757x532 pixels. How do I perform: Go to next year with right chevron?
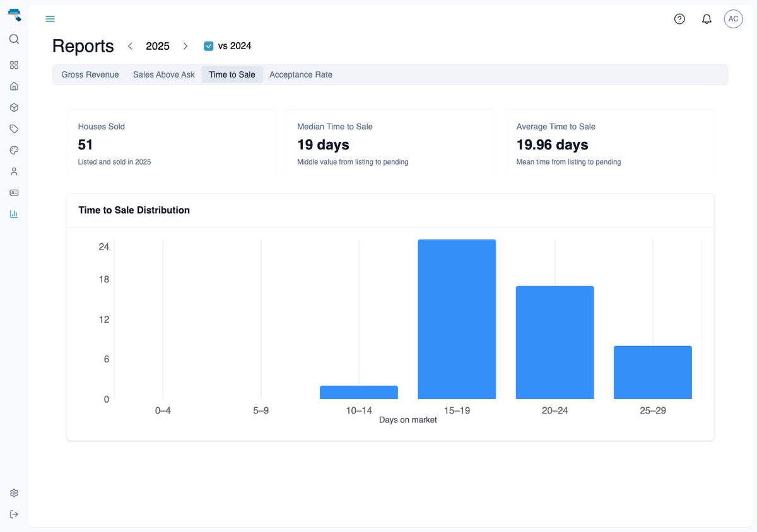185,46
